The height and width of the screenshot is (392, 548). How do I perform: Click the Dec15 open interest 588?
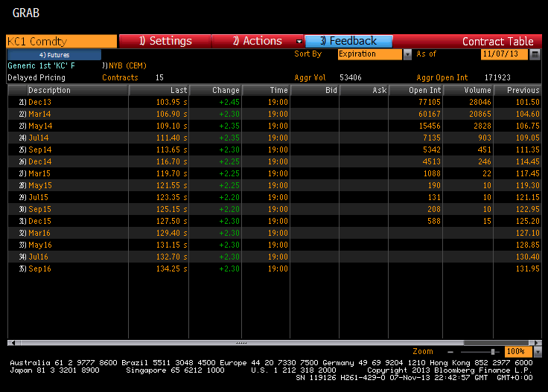click(434, 221)
